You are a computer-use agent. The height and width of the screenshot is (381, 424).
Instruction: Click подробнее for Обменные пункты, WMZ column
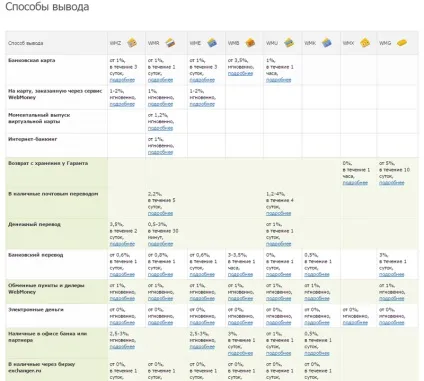point(122,299)
